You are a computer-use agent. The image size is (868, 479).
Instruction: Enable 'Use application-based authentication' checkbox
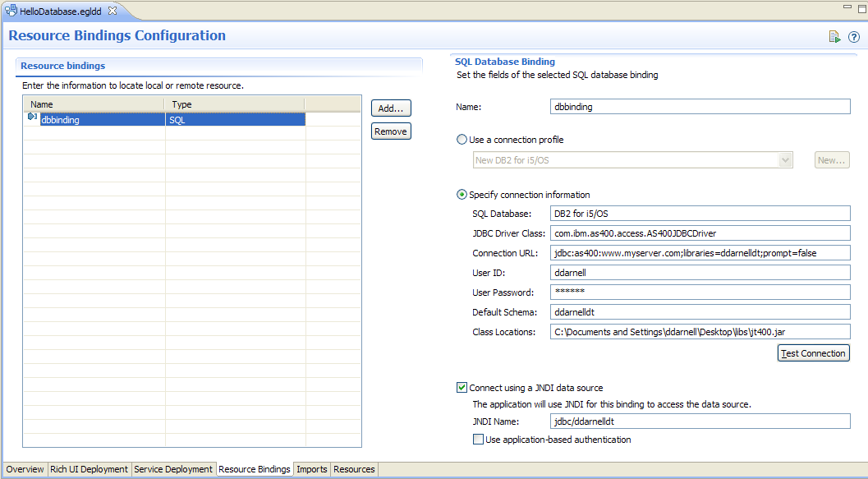coord(479,440)
